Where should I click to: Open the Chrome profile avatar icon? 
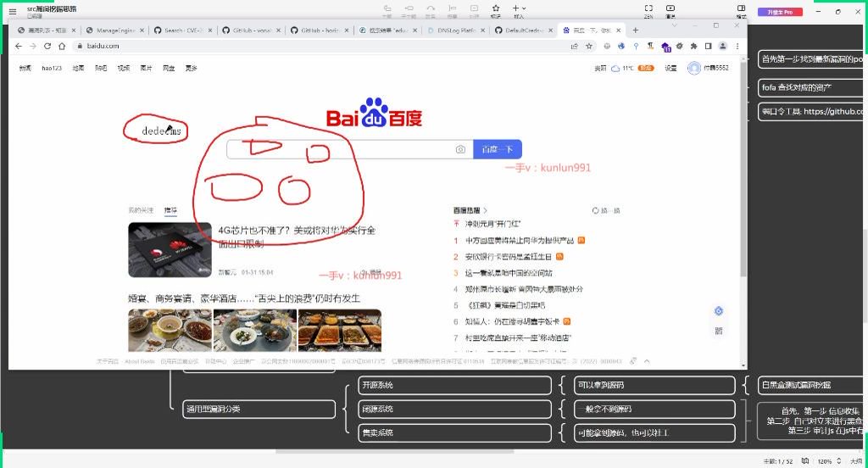pos(722,47)
